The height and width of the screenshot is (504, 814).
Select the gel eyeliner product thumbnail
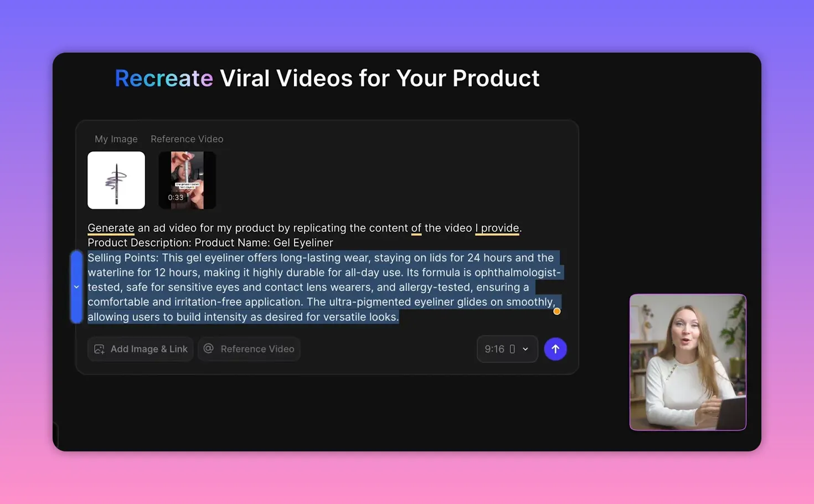point(116,180)
